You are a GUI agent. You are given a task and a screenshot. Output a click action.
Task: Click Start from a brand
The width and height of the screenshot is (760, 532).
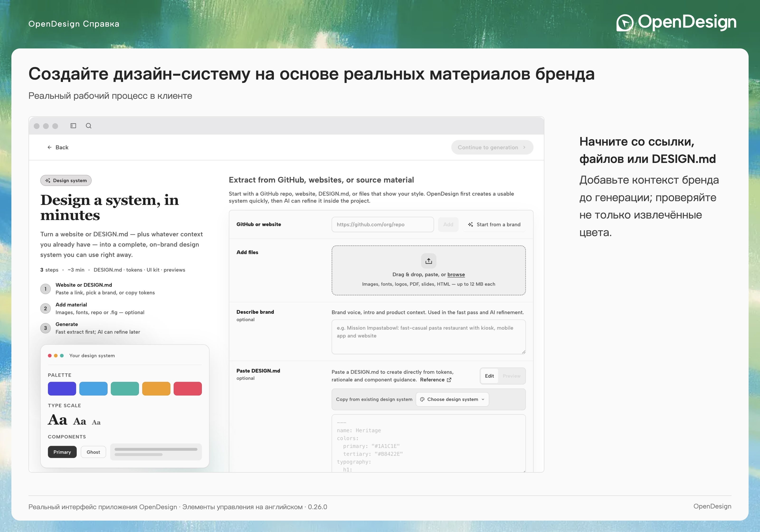(x=494, y=224)
